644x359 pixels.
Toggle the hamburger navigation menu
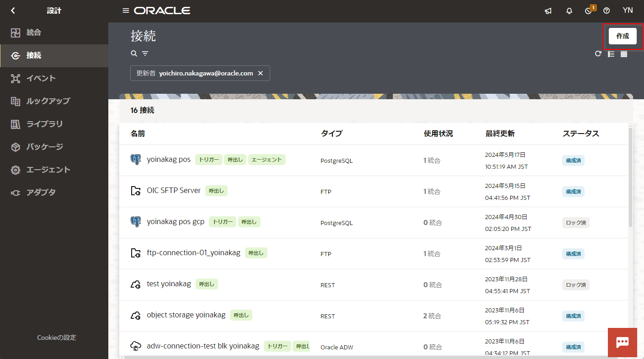click(126, 11)
